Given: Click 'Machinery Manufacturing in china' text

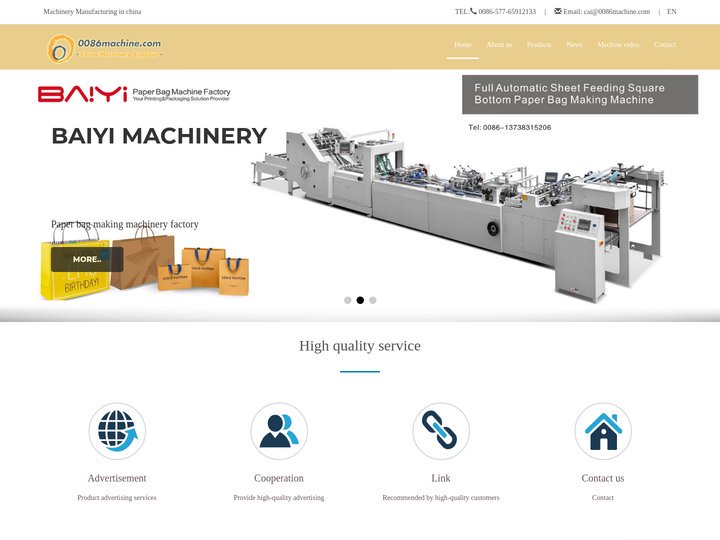Looking at the screenshot, I should point(92,12).
